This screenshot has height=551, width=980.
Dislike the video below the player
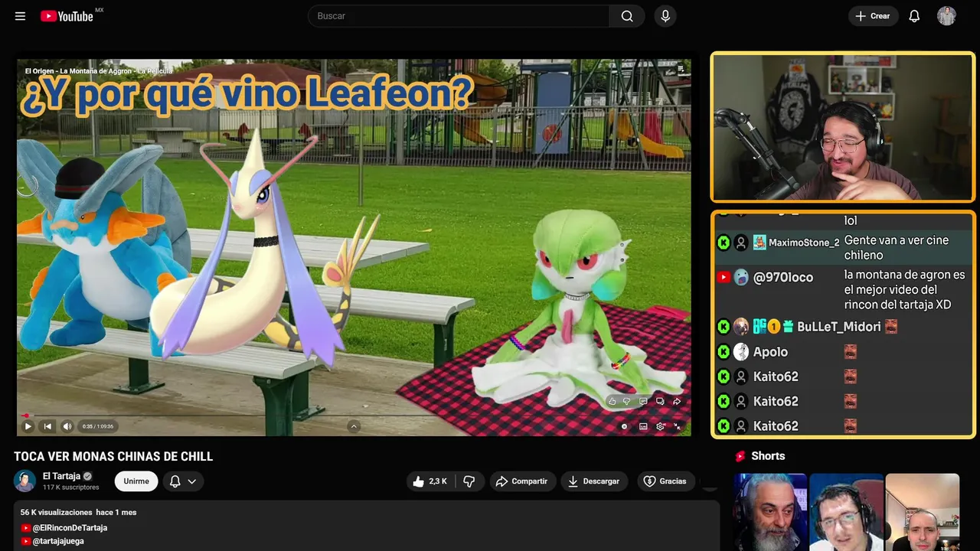point(469,481)
